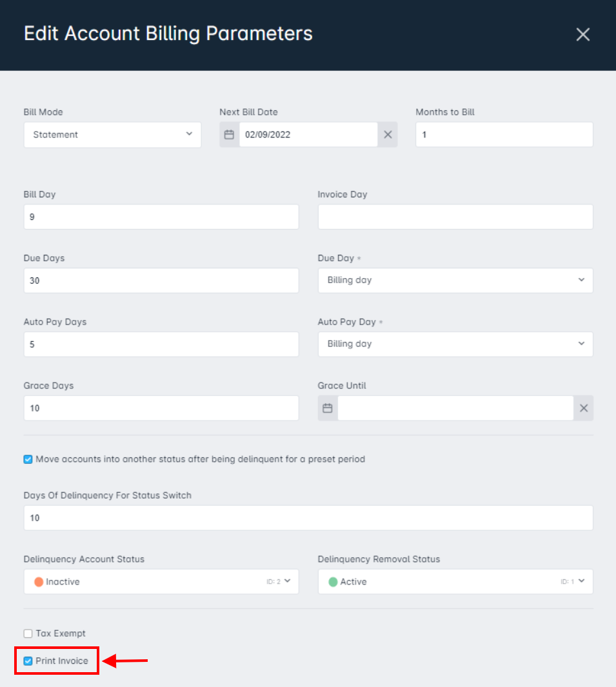Clear the Next Bill Date value
The width and height of the screenshot is (616, 687).
[x=388, y=135]
